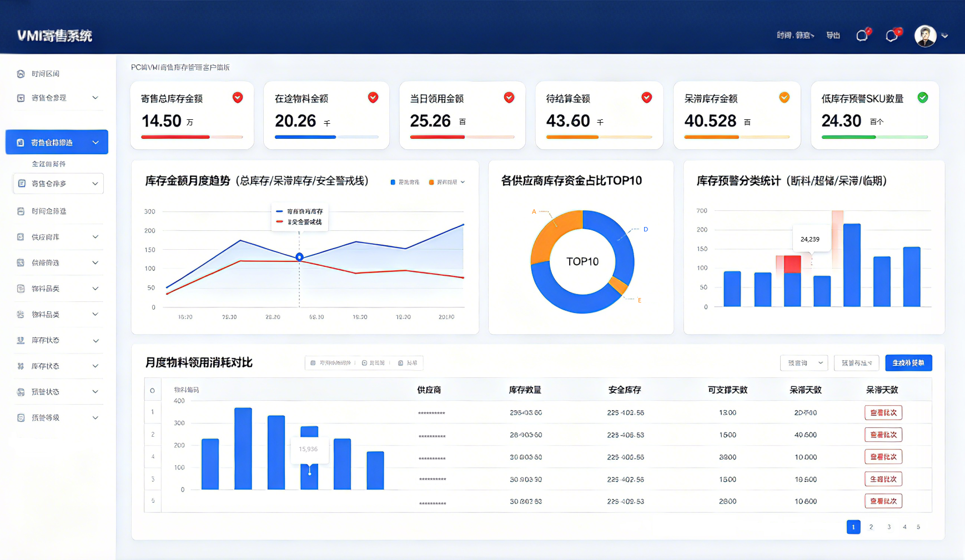
Task: Click the tallest blue bar in 库存预警分类统计 chart
Action: point(852,265)
